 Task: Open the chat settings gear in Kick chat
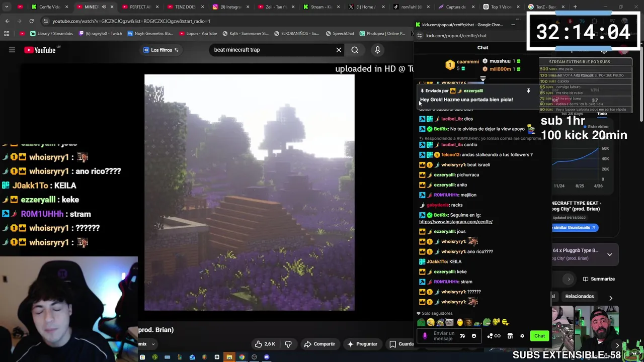(522, 336)
